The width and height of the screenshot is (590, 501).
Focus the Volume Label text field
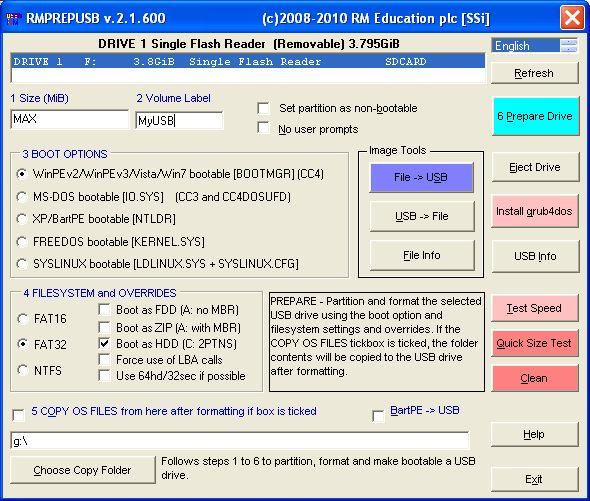coord(179,120)
